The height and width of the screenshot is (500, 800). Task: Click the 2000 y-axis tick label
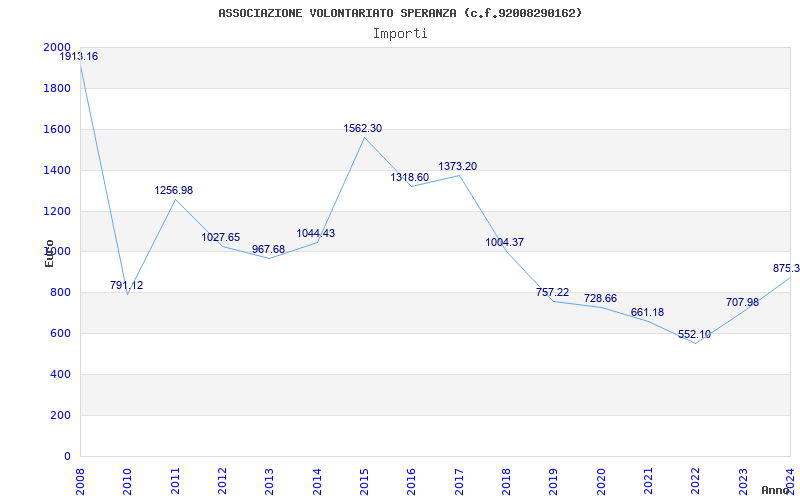57,47
